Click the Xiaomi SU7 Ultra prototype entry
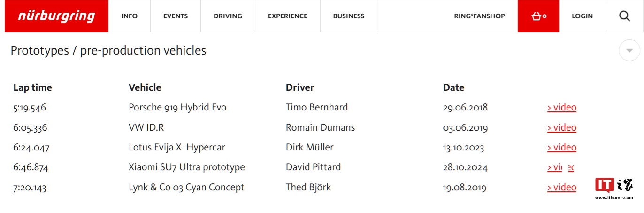 pos(187,167)
